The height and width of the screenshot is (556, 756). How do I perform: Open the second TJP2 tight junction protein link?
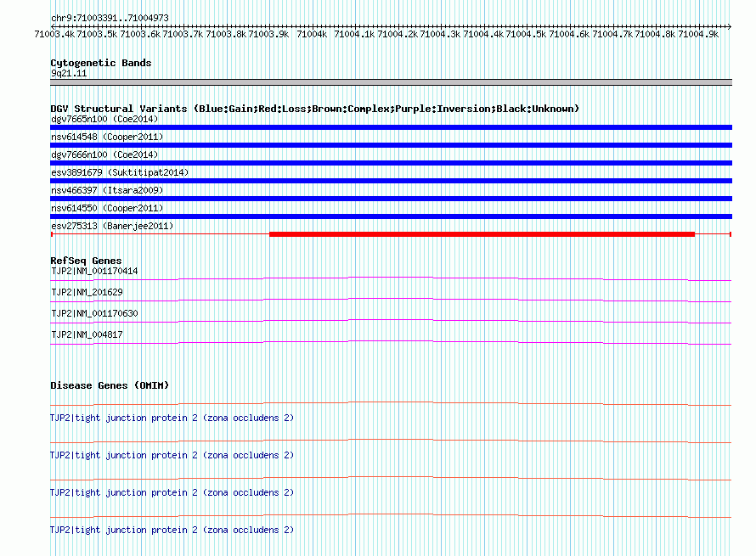[172, 455]
